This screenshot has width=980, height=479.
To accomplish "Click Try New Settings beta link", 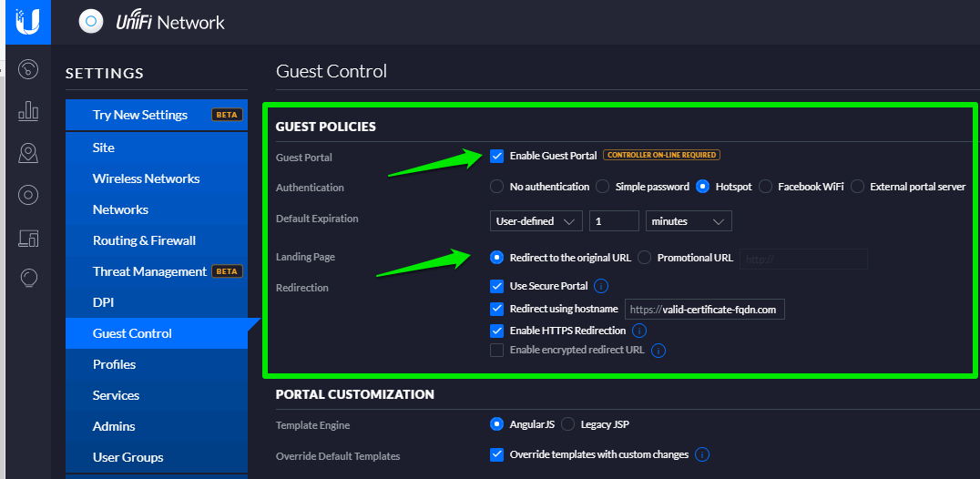I will click(x=140, y=115).
